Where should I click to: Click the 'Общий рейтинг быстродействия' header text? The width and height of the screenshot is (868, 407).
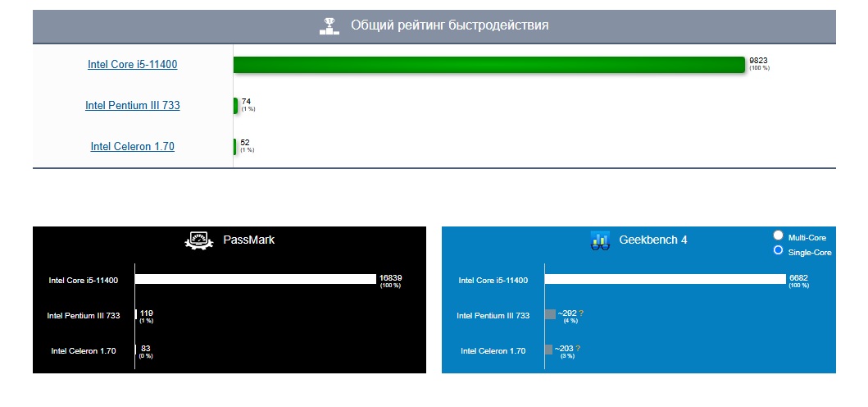point(449,25)
